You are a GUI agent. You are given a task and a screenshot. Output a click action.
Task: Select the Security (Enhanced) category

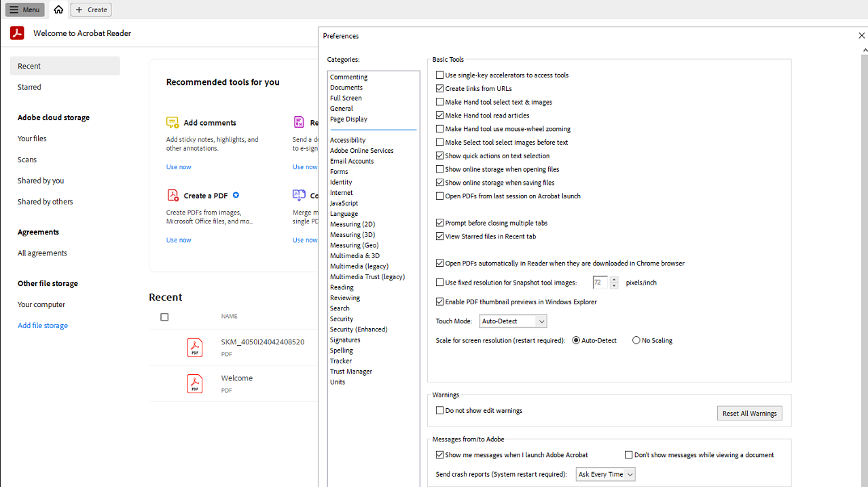[359, 329]
